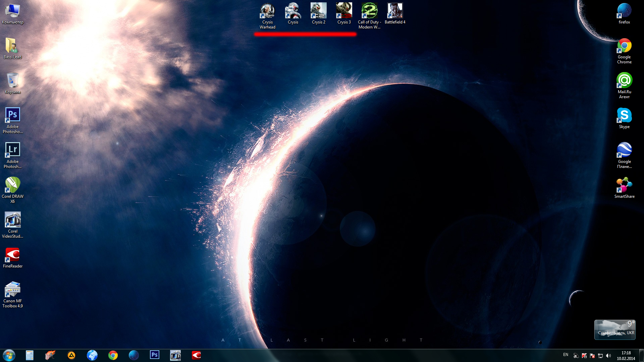This screenshot has width=644, height=362.
Task: Select the Crysis 2 game shortcut
Action: 318,13
